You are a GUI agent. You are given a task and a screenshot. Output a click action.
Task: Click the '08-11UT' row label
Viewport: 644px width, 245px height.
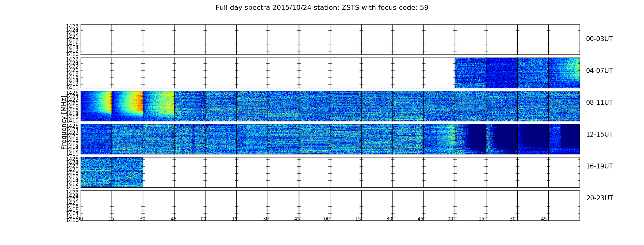pos(599,103)
